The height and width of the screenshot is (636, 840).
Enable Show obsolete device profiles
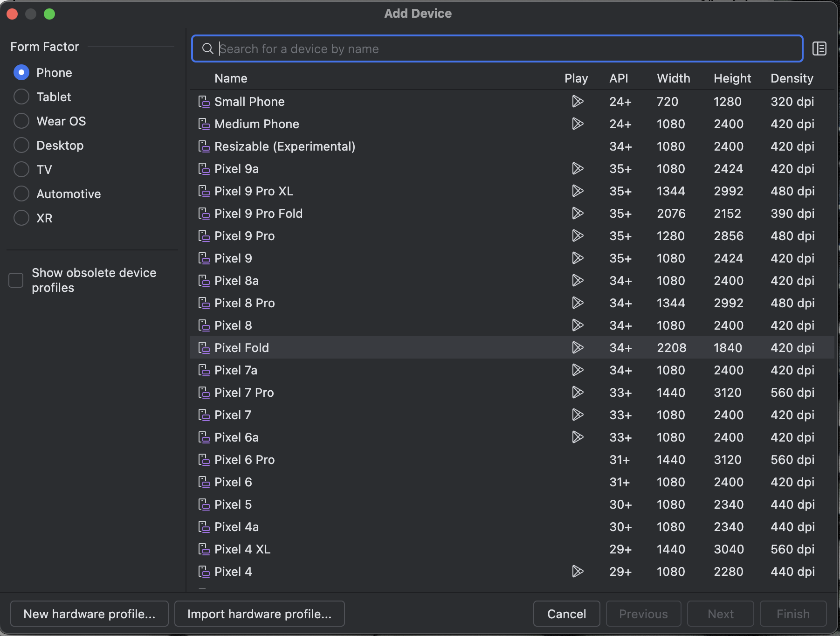pyautogui.click(x=16, y=280)
